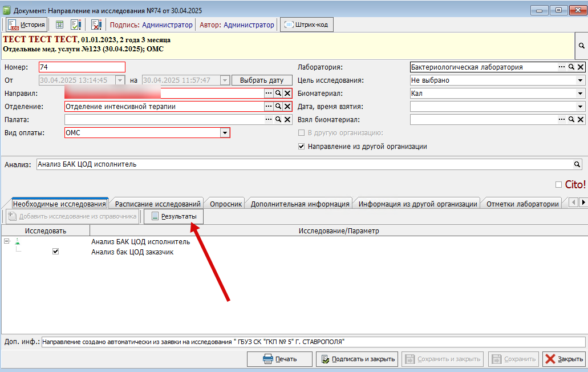Click the remove signature icon with red cross
This screenshot has width=588, height=372.
coord(96,25)
